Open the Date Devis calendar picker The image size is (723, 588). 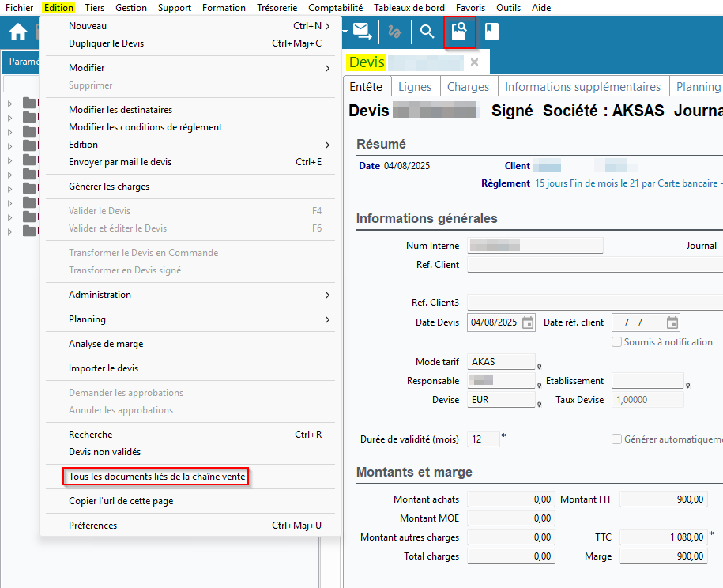(x=528, y=322)
